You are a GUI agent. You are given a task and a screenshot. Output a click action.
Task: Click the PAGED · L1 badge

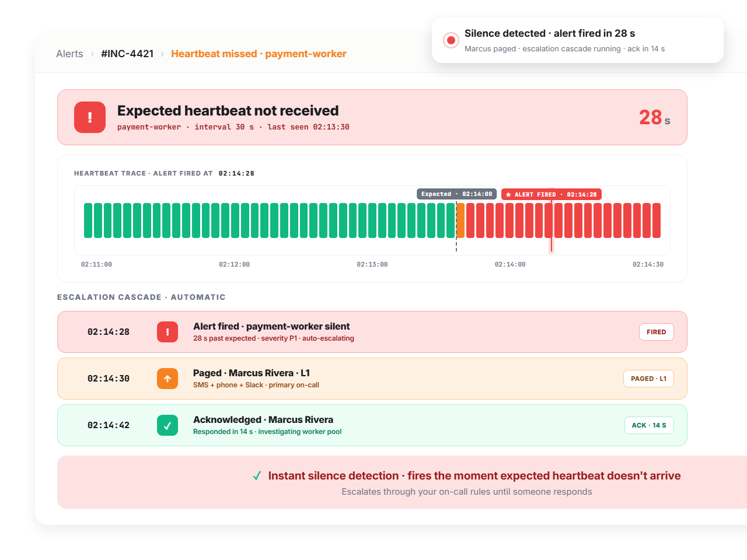point(648,379)
